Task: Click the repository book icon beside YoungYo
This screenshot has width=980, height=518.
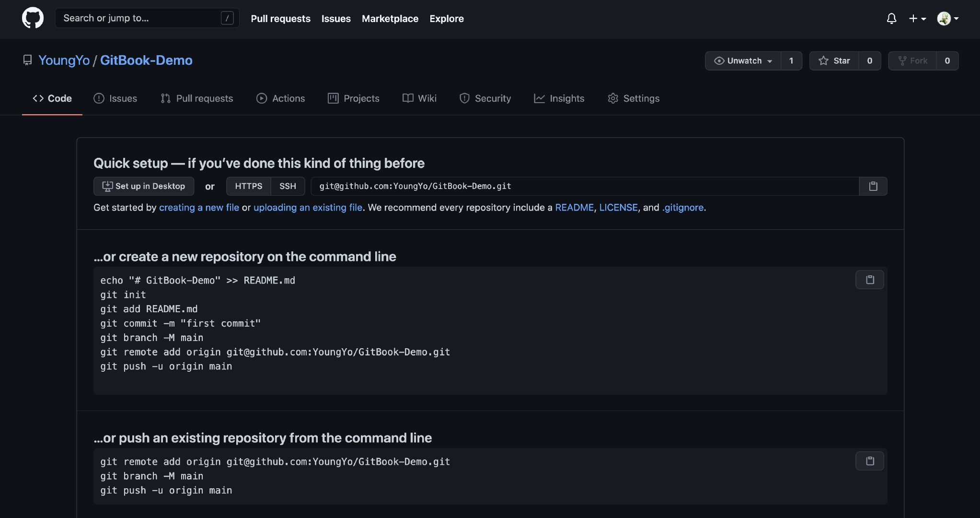Action: tap(27, 60)
